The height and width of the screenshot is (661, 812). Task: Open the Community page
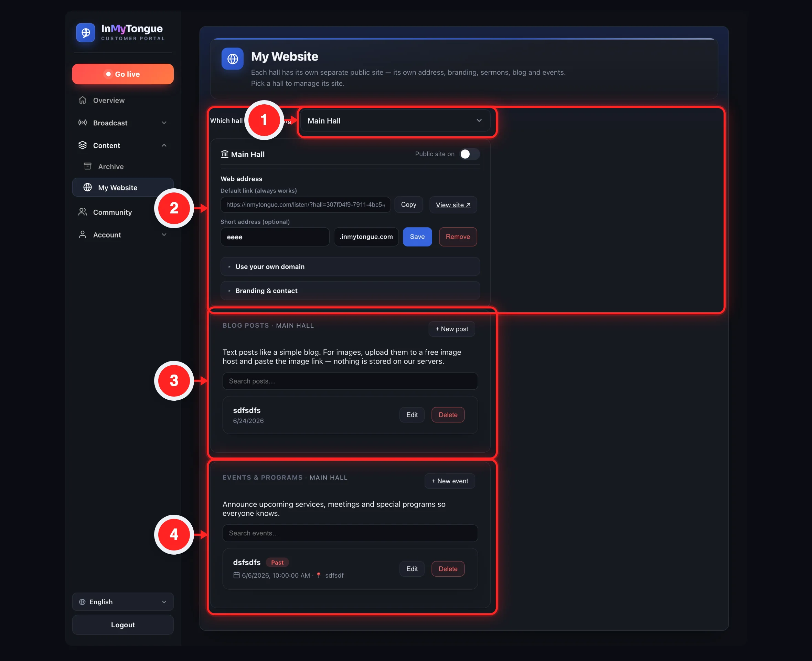[123, 212]
